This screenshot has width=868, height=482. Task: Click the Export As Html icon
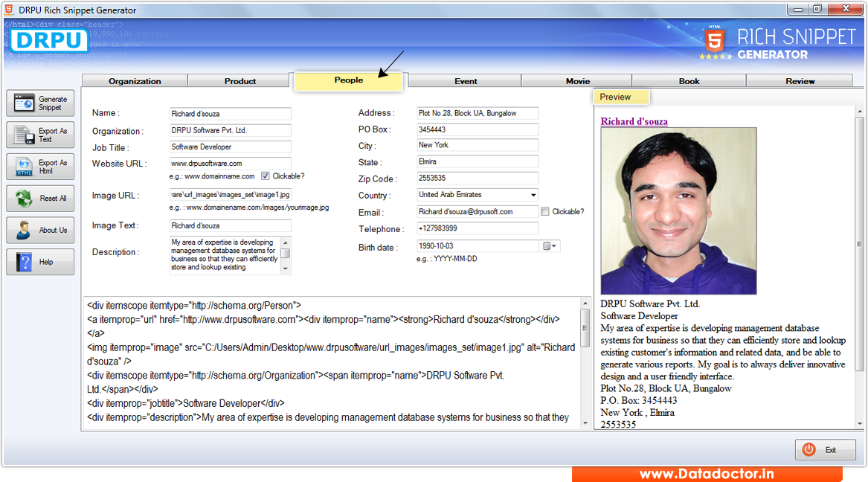(x=24, y=167)
